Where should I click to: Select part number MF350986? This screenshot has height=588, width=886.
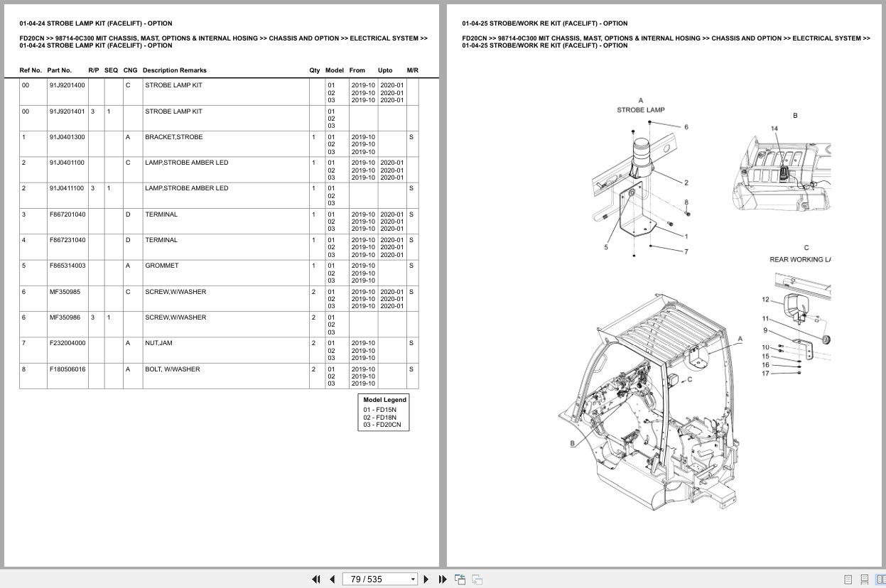[65, 317]
